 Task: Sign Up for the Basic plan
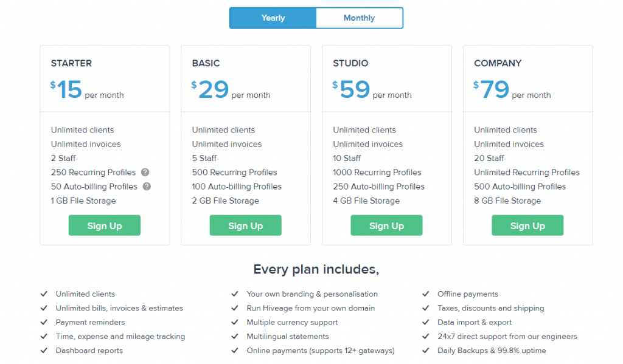pos(245,225)
